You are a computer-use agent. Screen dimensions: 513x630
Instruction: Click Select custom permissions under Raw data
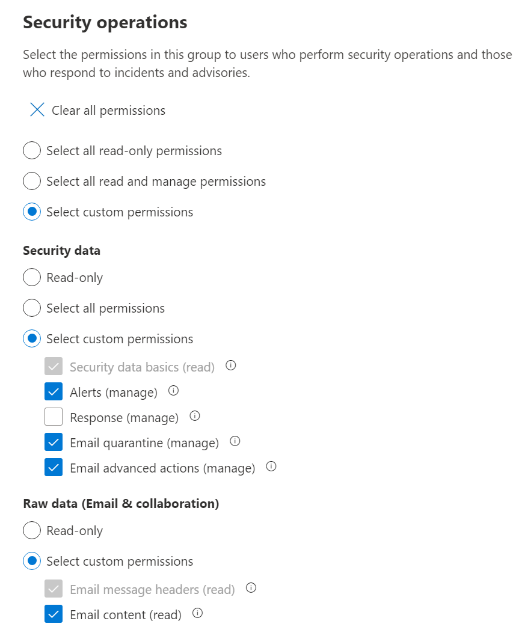[x=32, y=561]
